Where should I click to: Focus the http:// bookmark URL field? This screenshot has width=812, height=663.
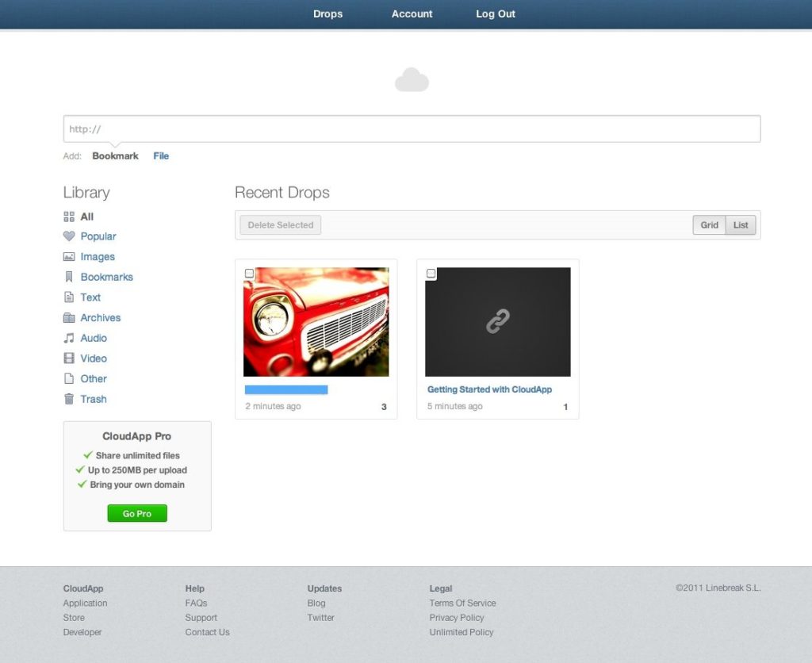pyautogui.click(x=412, y=129)
